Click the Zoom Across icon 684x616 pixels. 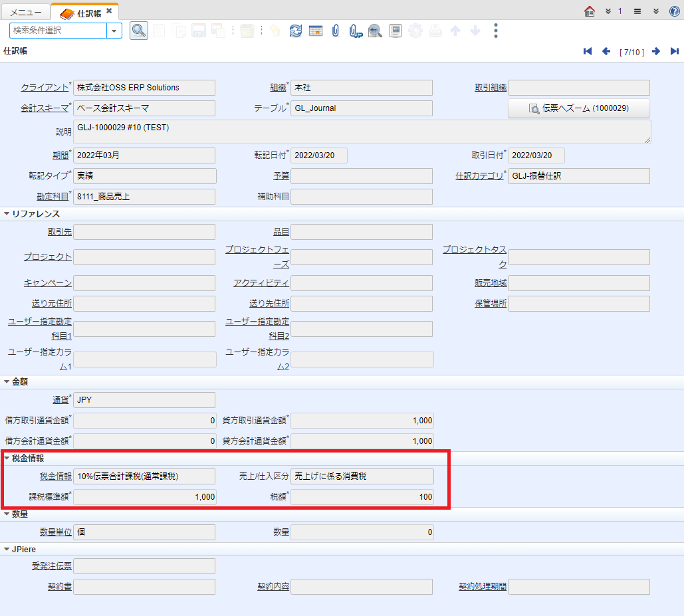pyautogui.click(x=375, y=31)
